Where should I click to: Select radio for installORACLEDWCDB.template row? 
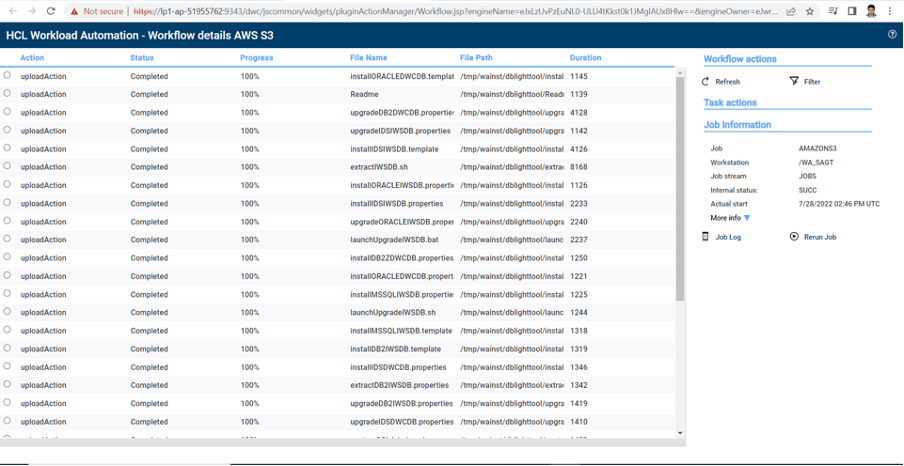click(7, 75)
